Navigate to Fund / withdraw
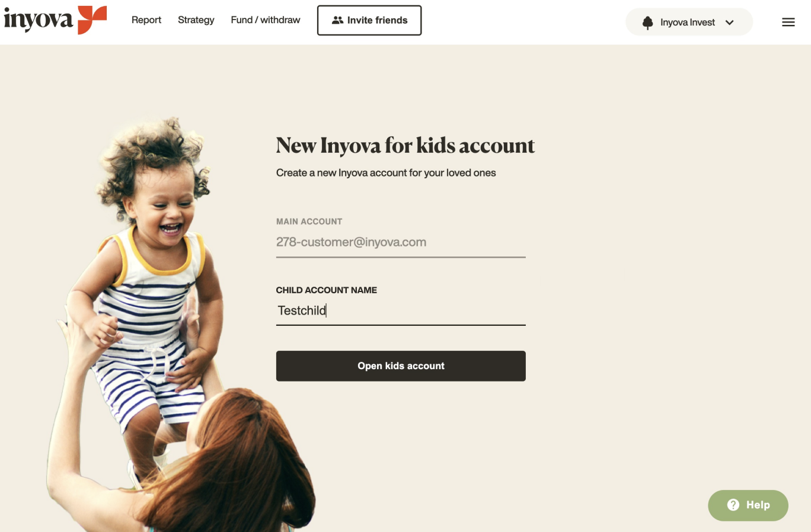 pos(266,20)
